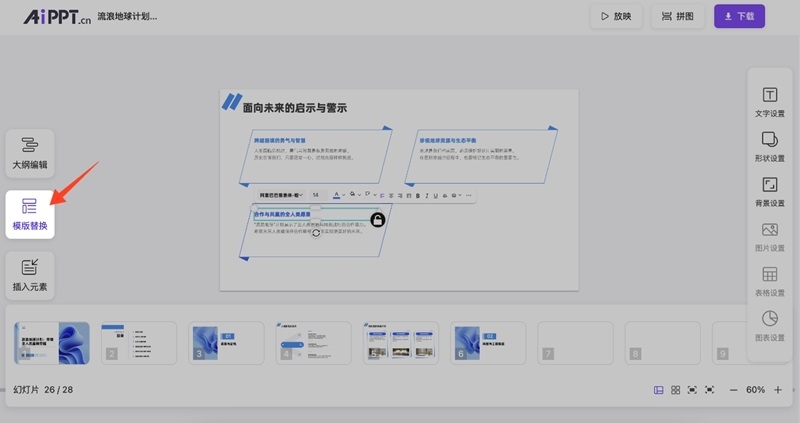Zoom out with minus button
The image size is (800, 423).
click(733, 390)
